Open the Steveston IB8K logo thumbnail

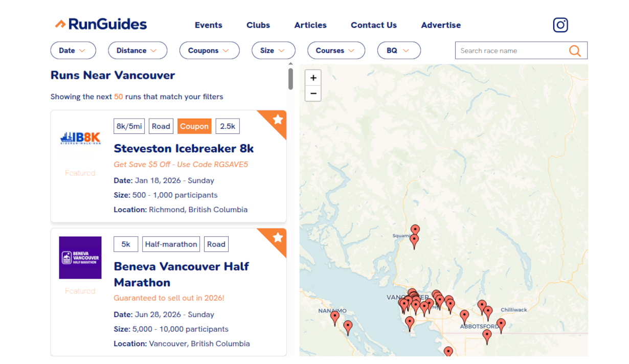80,138
